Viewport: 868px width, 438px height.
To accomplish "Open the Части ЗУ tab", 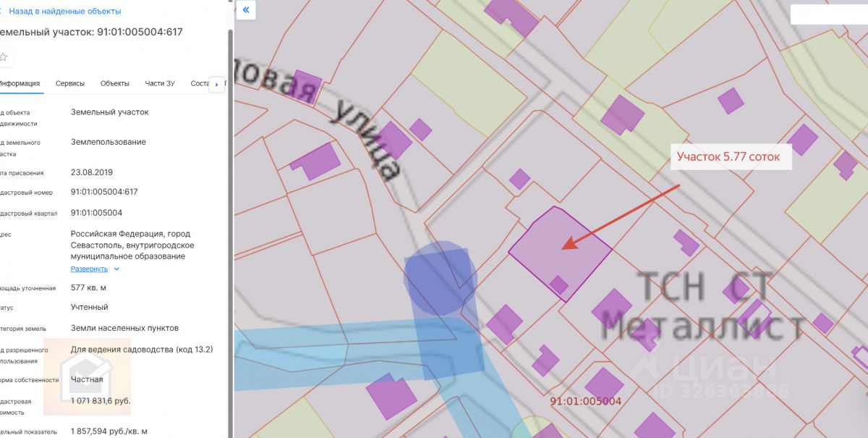I will point(160,83).
